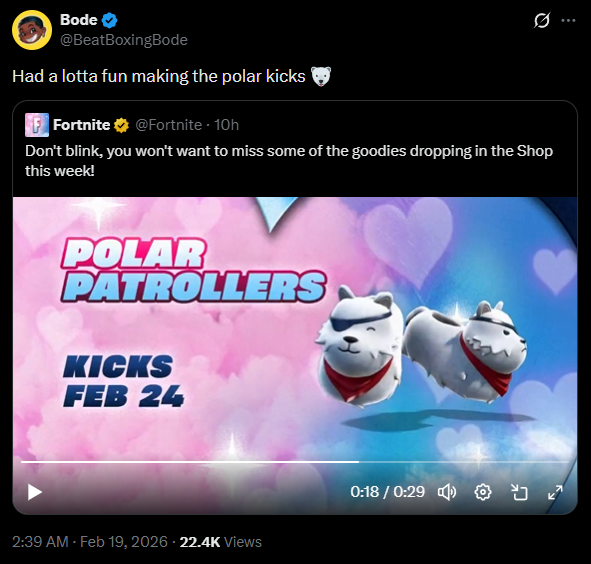The image size is (591, 564).
Task: Click Fortnite's gold verified badge
Action: (121, 125)
